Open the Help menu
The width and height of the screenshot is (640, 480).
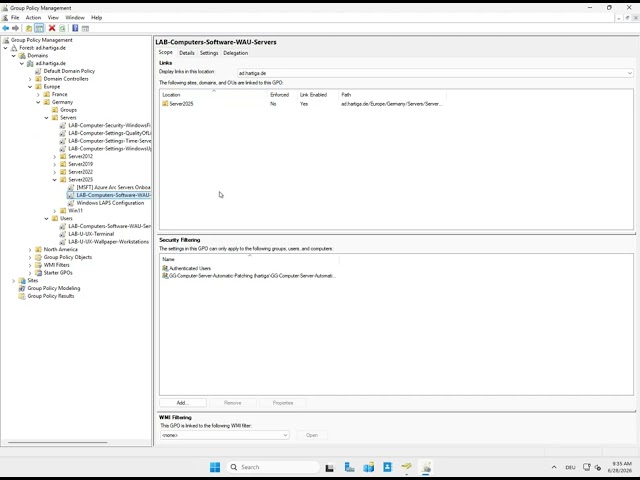pos(97,18)
